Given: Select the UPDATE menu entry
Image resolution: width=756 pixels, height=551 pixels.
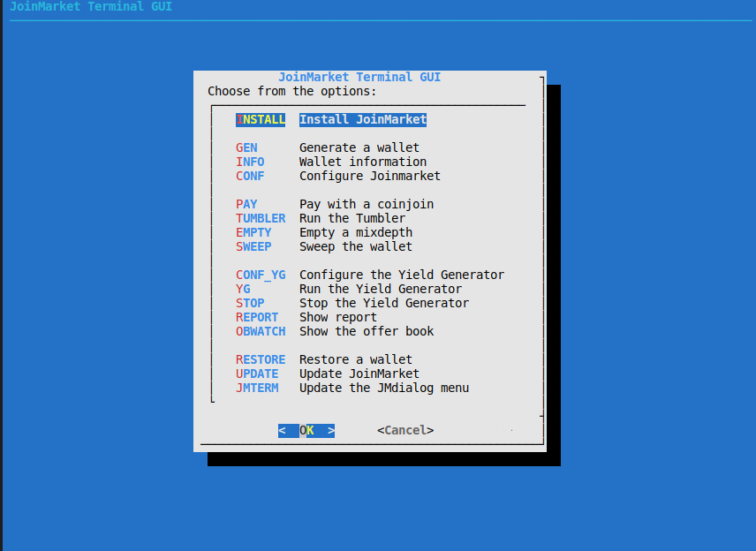Looking at the screenshot, I should point(257,374).
